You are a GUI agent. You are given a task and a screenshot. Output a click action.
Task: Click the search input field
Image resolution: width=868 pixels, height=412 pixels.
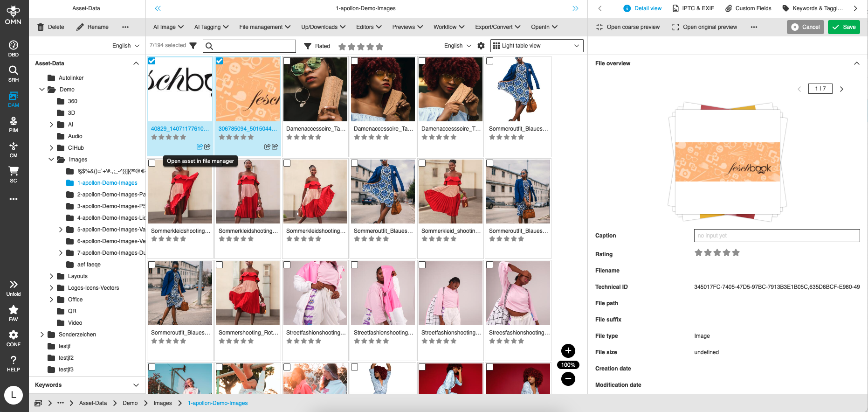(250, 46)
